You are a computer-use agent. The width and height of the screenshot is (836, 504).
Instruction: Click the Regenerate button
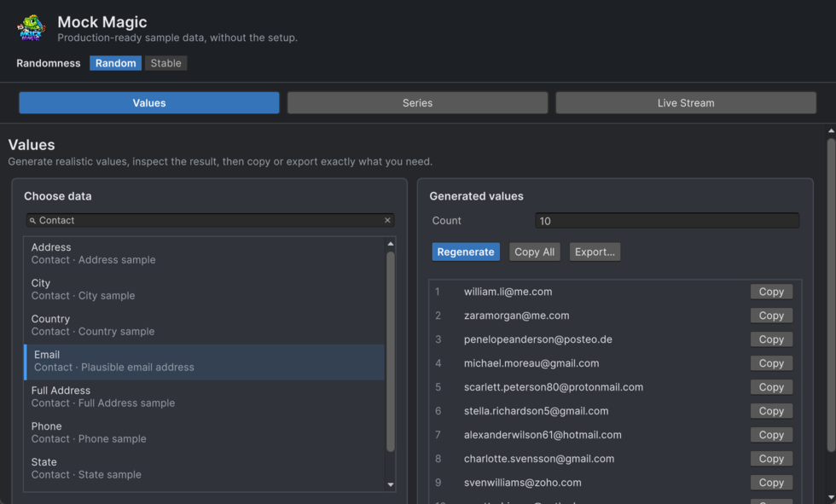click(466, 252)
